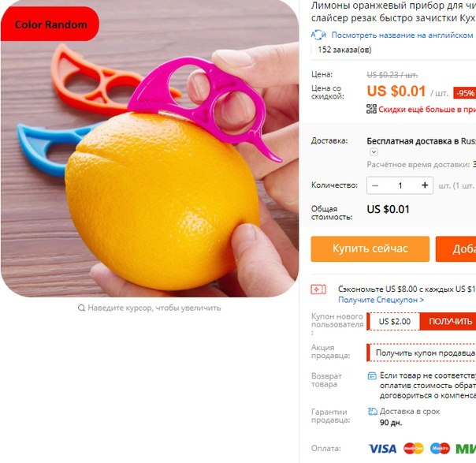This screenshot has width=476, height=463.
Task: Click the translation icon beside the English title link
Action: pos(318,35)
